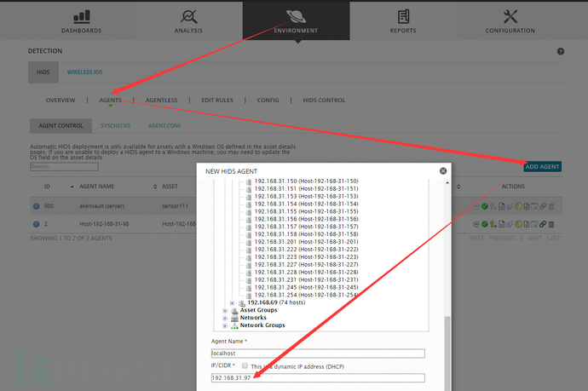Select host 192.168.31.254 in the tree
Viewport: 588px width, 391px height.
point(307,295)
